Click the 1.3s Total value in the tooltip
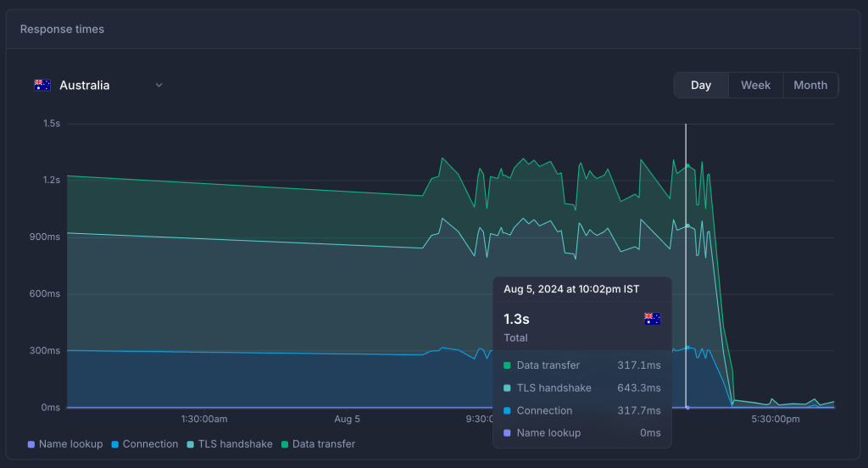This screenshot has width=868, height=468. 516,319
